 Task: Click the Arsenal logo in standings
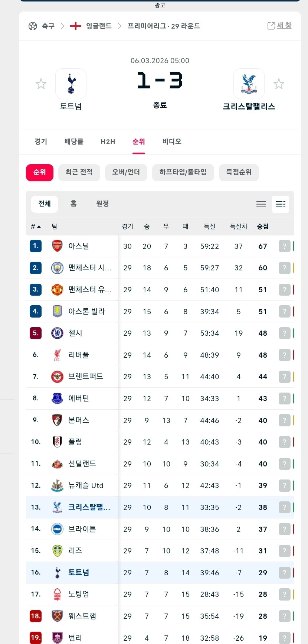[57, 246]
